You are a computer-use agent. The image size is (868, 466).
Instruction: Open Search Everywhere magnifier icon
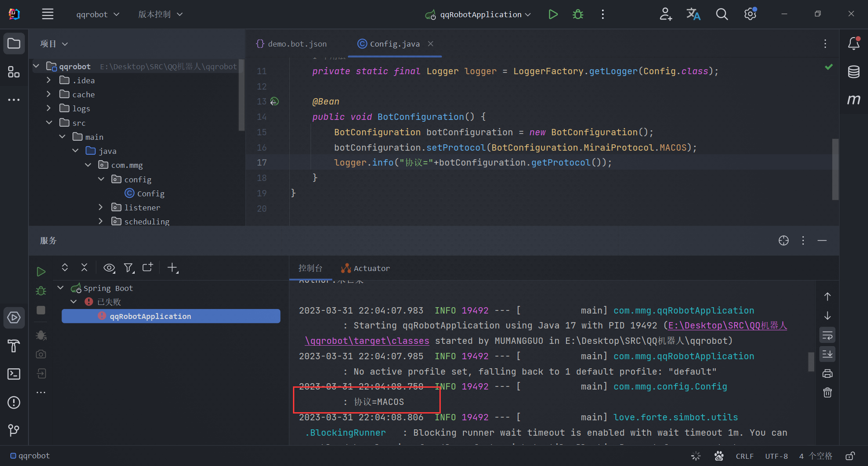722,14
